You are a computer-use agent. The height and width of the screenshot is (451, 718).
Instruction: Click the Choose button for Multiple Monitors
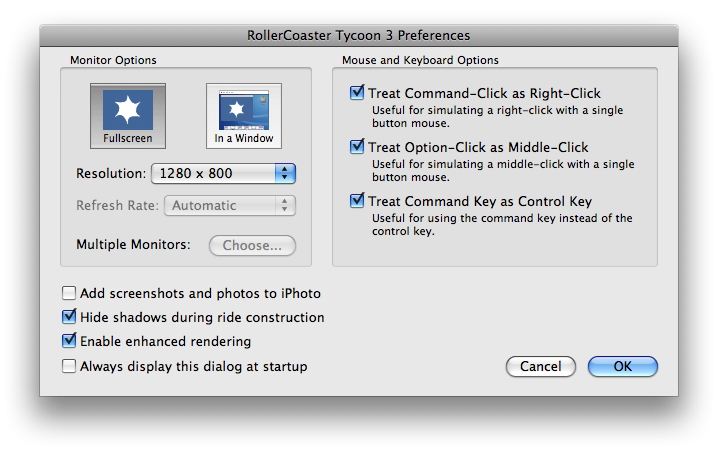tap(252, 246)
